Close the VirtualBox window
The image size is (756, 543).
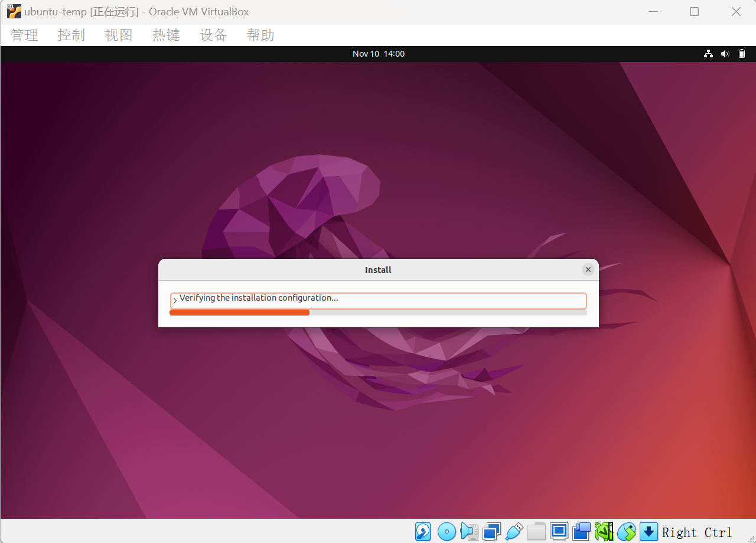736,12
